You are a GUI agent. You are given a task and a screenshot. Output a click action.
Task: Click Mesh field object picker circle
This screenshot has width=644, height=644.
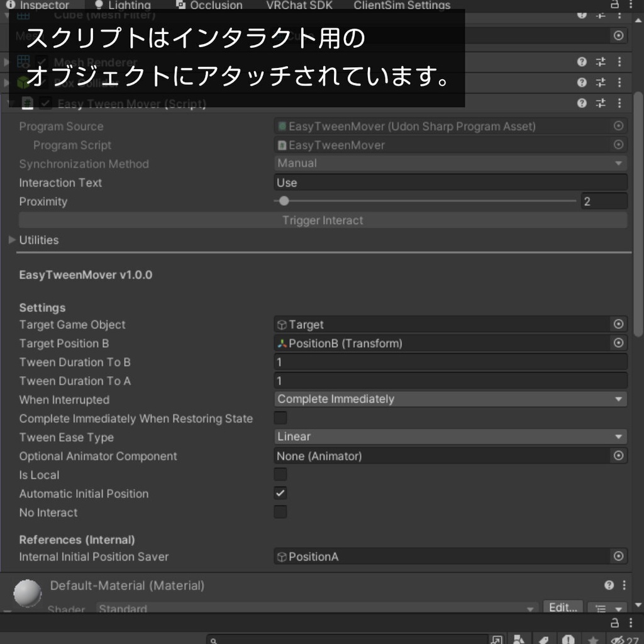618,36
